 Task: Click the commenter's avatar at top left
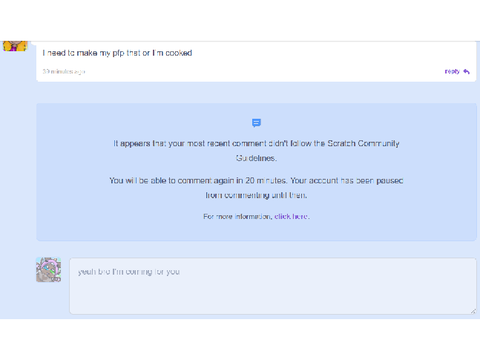tap(15, 46)
